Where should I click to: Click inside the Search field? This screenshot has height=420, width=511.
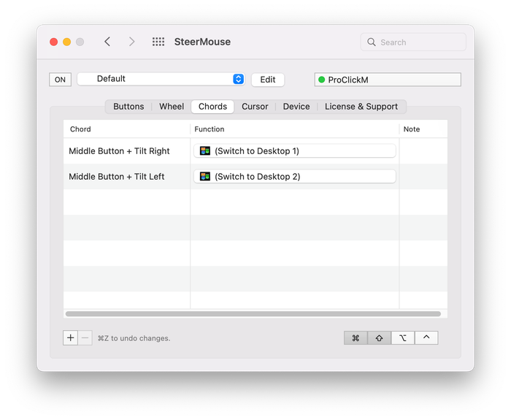pyautogui.click(x=413, y=42)
